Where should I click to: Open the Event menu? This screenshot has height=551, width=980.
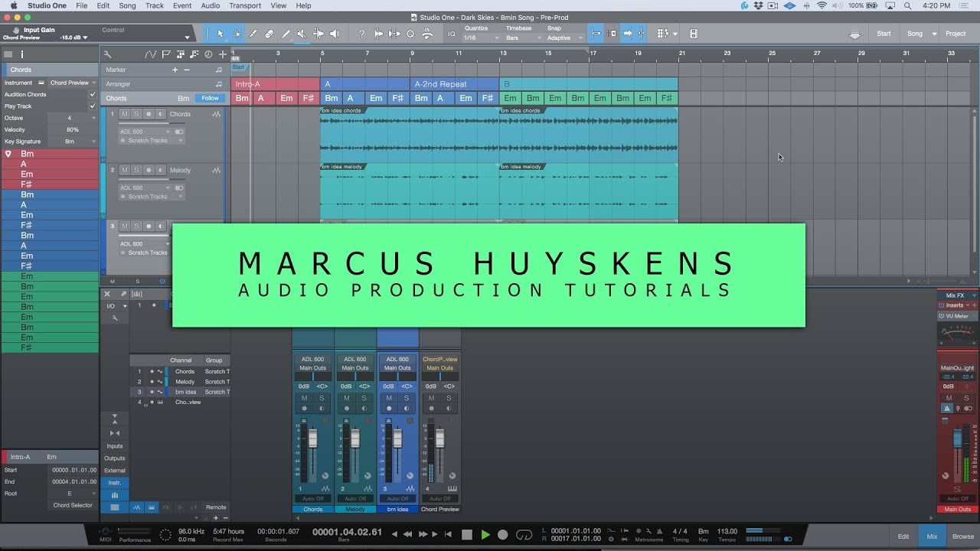(x=182, y=5)
